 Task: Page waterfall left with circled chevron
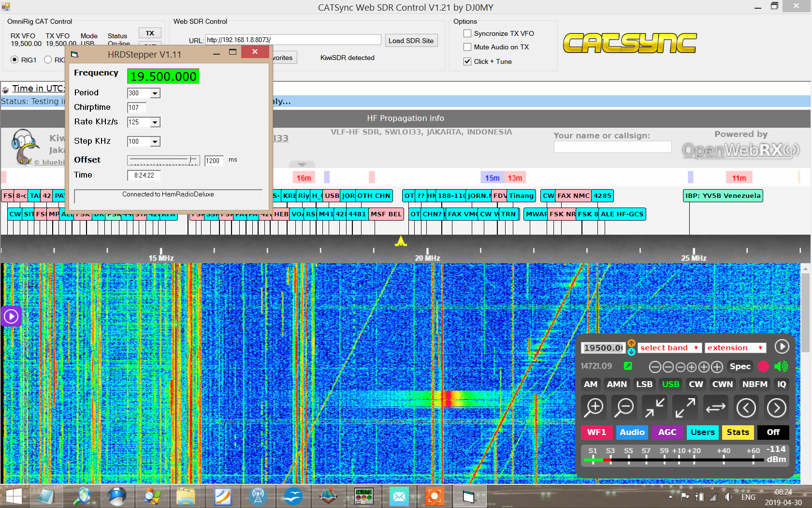pyautogui.click(x=746, y=408)
